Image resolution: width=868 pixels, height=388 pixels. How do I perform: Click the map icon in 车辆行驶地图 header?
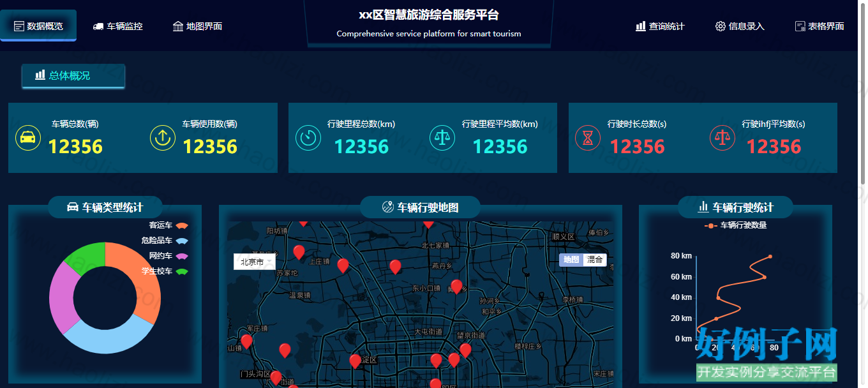(388, 207)
